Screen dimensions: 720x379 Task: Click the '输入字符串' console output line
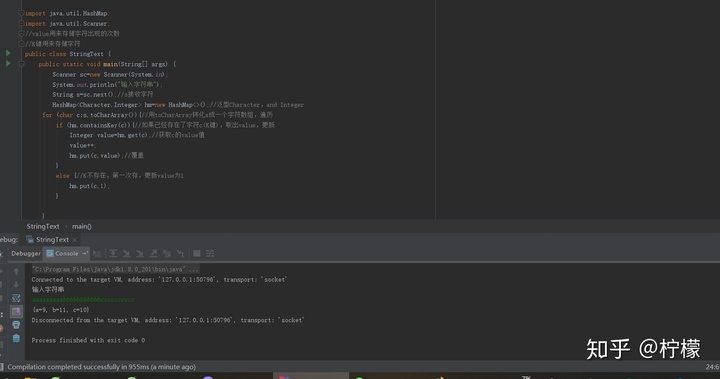(48, 289)
